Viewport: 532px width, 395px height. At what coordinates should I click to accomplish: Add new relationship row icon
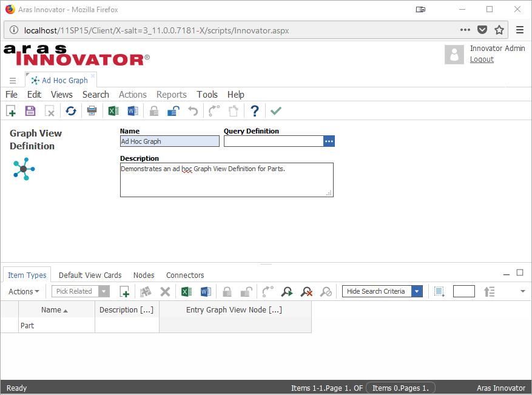click(x=124, y=292)
